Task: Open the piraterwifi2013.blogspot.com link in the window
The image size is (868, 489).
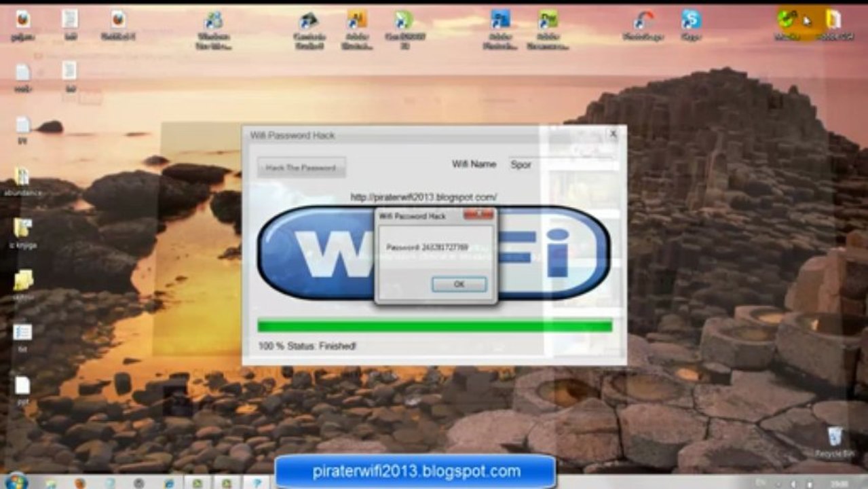Action: 423,197
